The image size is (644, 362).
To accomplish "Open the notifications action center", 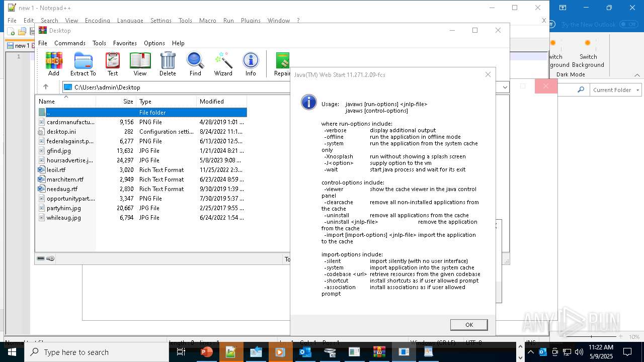I will click(627, 352).
